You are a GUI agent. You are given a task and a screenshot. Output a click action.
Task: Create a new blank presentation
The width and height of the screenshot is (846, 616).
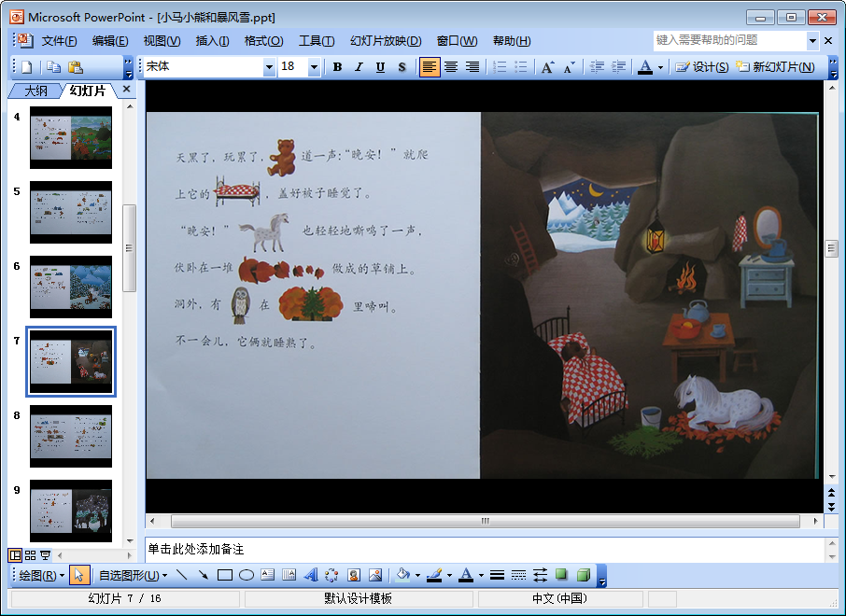[x=26, y=67]
